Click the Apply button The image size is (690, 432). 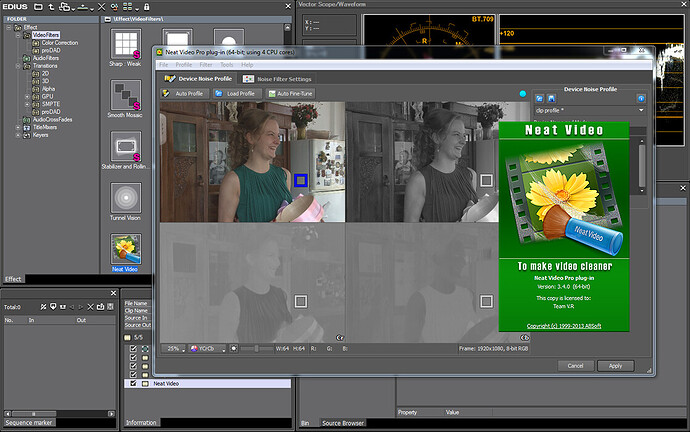616,366
